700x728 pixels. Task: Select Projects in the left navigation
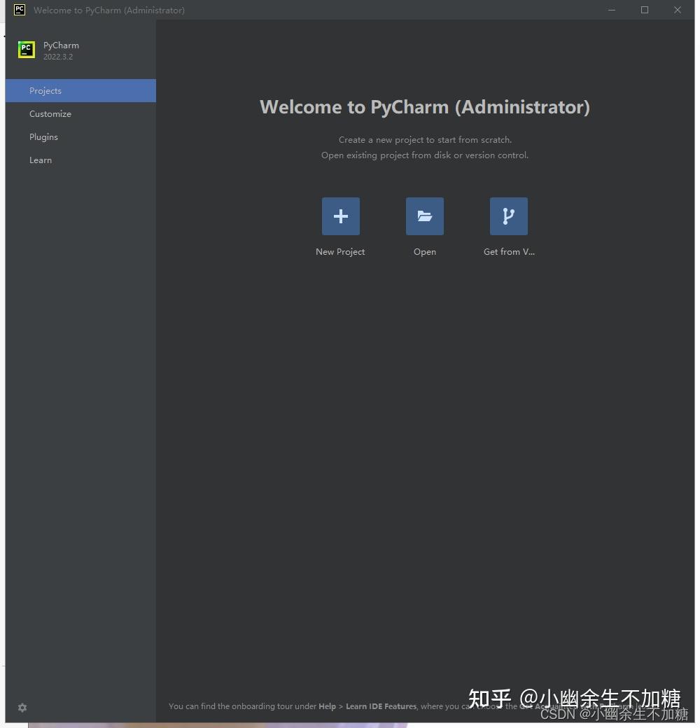[x=45, y=90]
